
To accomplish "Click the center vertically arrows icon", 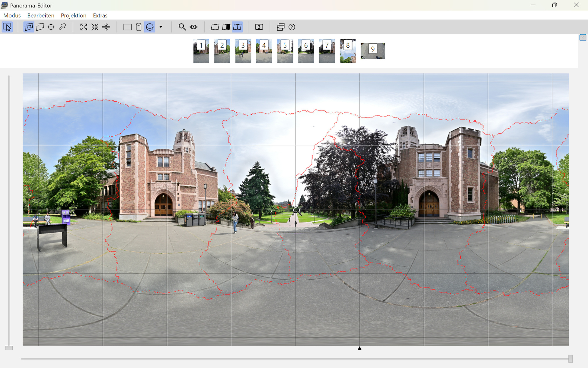I will pos(106,27).
